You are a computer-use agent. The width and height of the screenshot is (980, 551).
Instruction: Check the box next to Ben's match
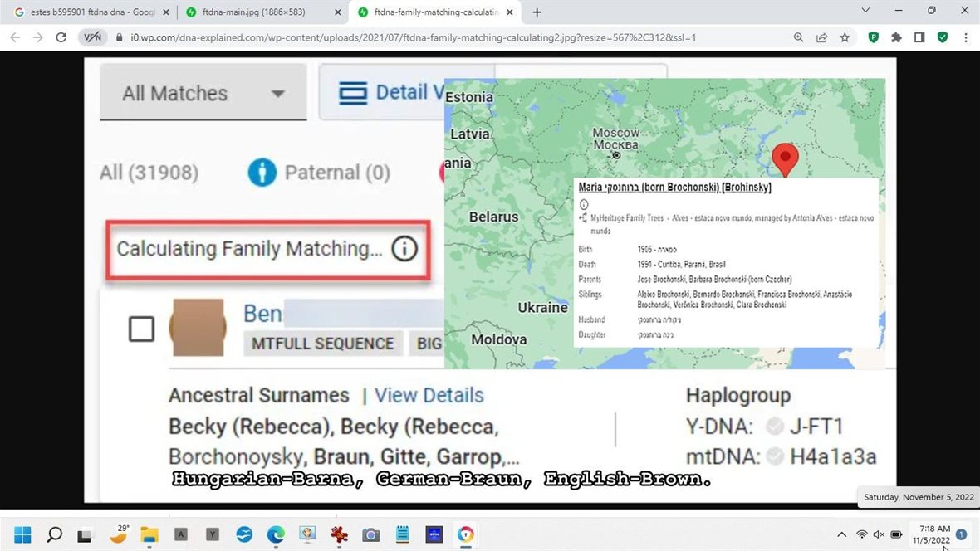pos(141,329)
